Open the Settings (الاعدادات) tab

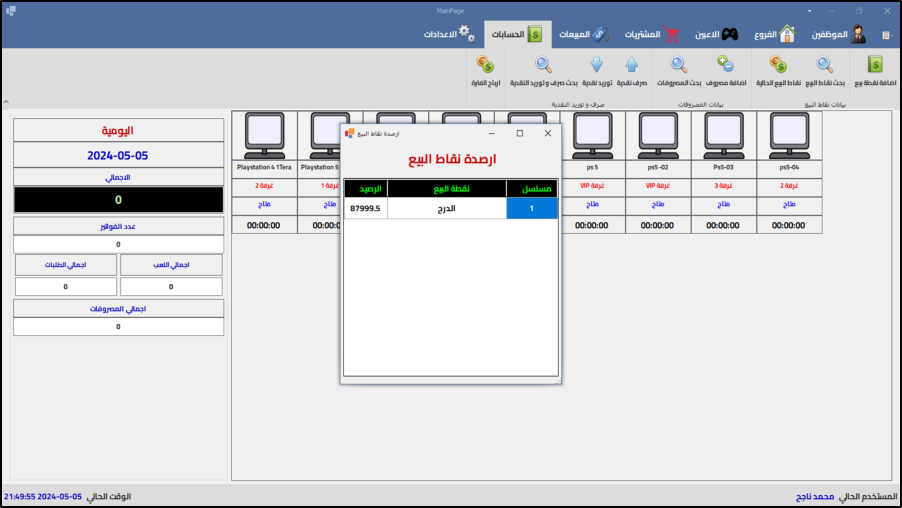pyautogui.click(x=449, y=34)
